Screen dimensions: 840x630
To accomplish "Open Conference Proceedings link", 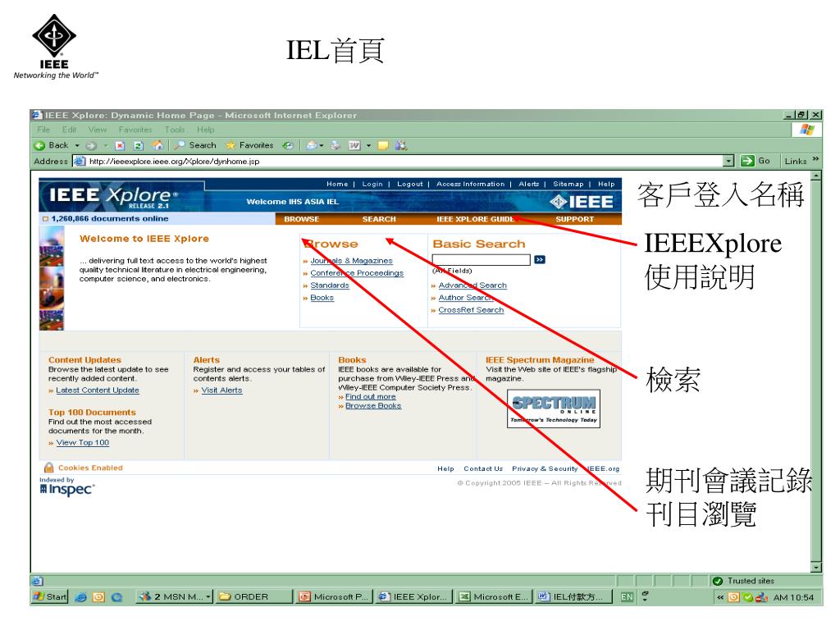I will tap(357, 272).
